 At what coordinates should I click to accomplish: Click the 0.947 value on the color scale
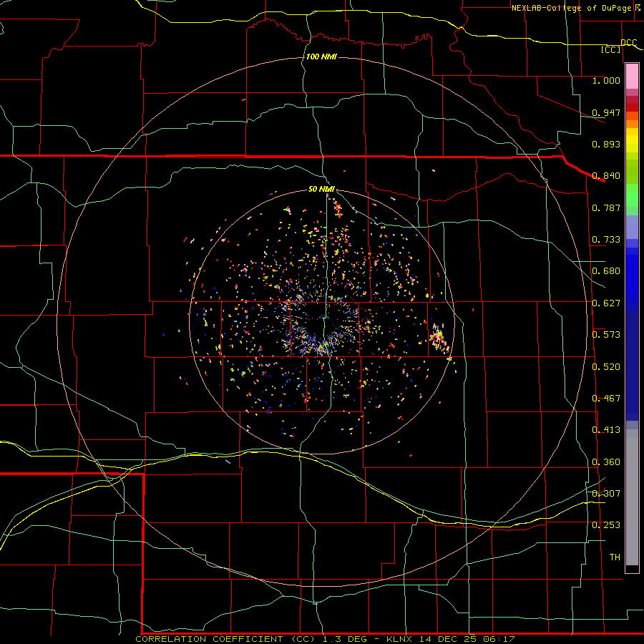(x=606, y=112)
